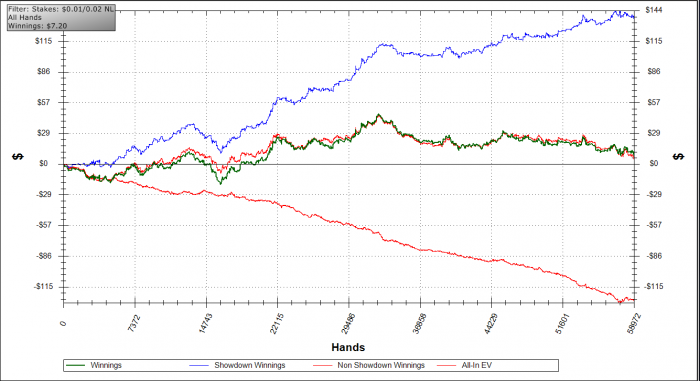Click the right y-axis label -$115
The image size is (700, 381).
click(x=654, y=286)
